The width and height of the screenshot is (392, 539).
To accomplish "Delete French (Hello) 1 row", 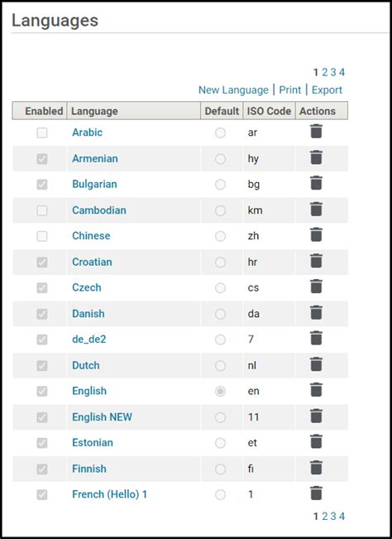I will coord(316,493).
